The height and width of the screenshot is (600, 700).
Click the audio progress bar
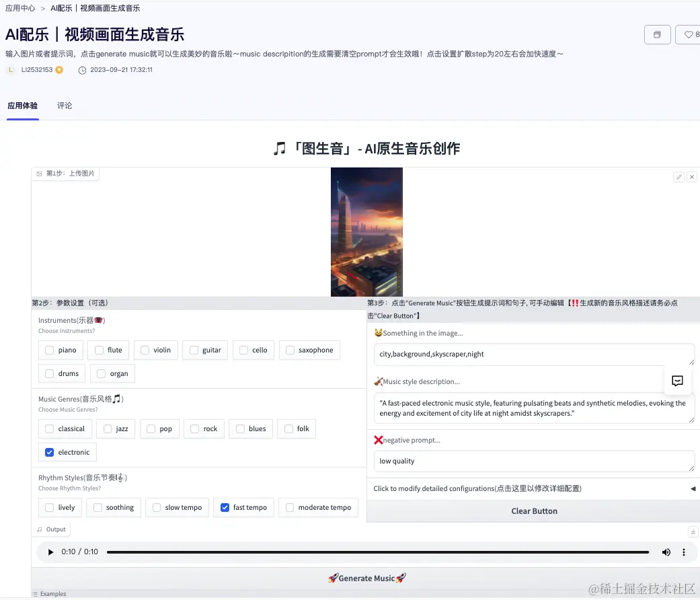click(378, 552)
